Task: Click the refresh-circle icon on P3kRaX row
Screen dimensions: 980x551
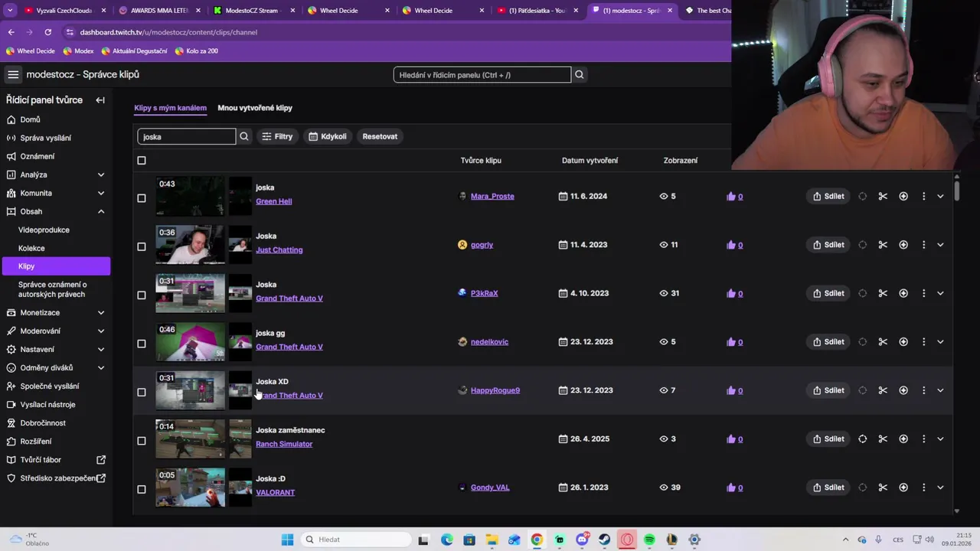Action: [x=863, y=294]
